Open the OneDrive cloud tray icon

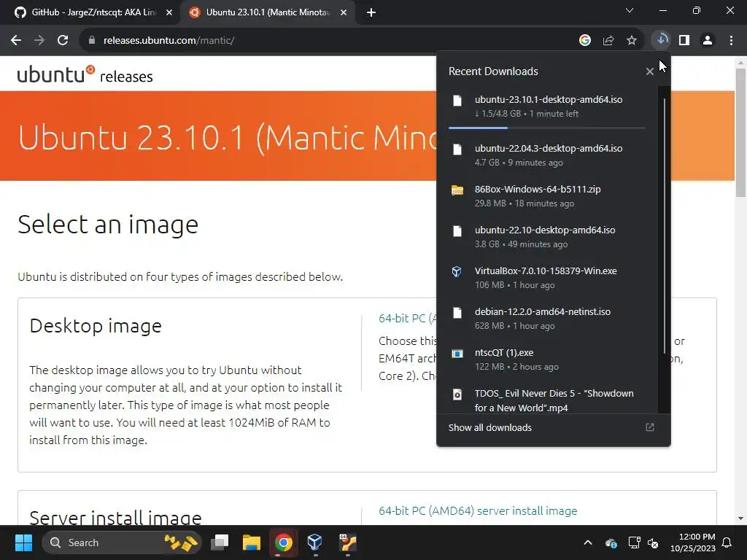[611, 542]
